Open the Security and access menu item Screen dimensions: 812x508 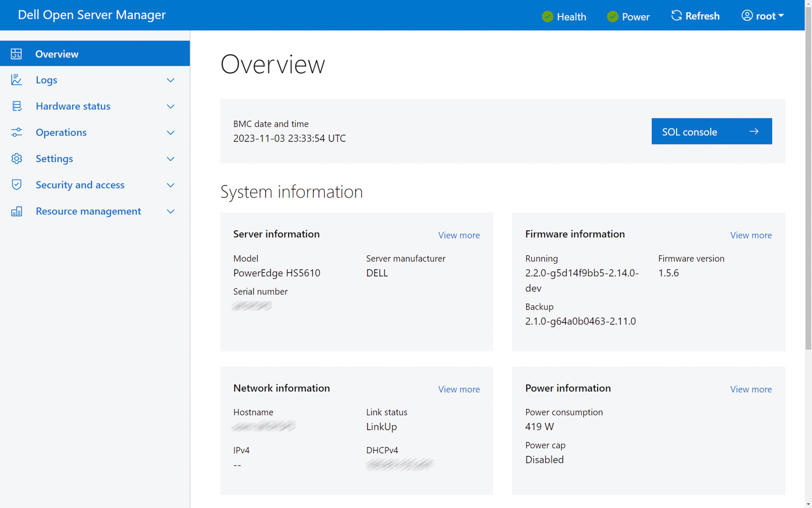pyautogui.click(x=95, y=185)
